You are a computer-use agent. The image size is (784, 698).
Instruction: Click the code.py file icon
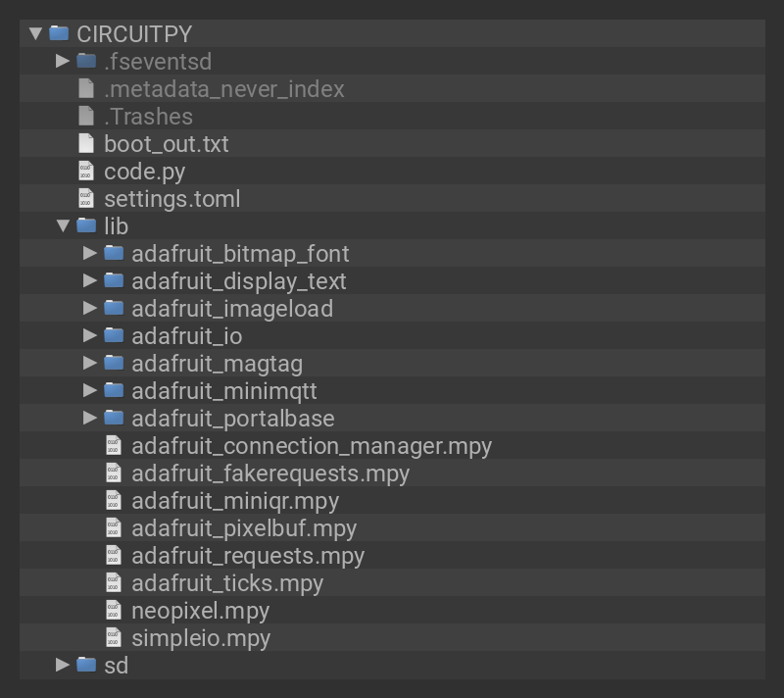tap(86, 171)
